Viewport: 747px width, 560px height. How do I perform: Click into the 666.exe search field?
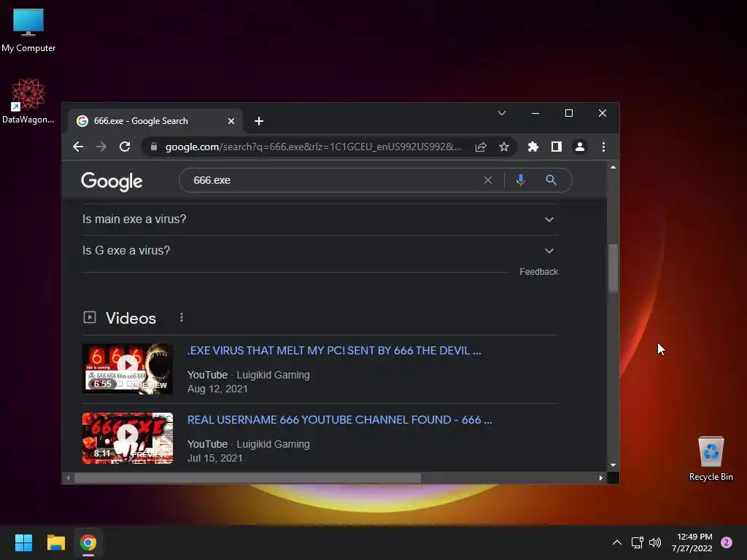333,180
